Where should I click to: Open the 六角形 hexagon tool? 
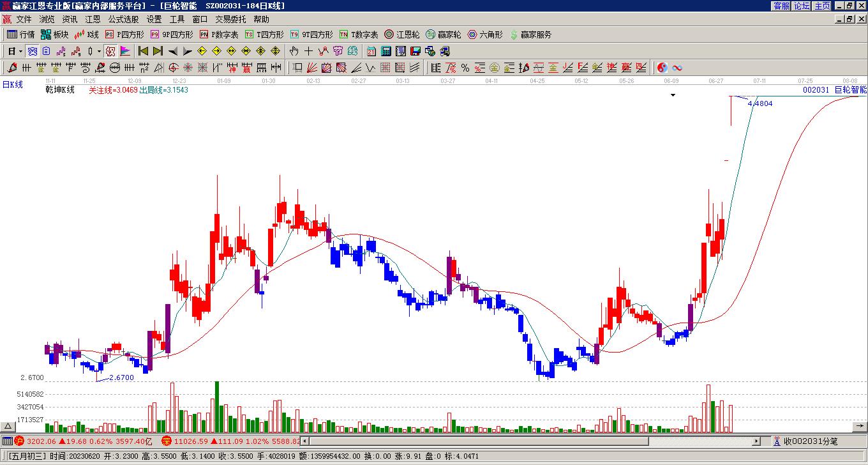click(485, 34)
